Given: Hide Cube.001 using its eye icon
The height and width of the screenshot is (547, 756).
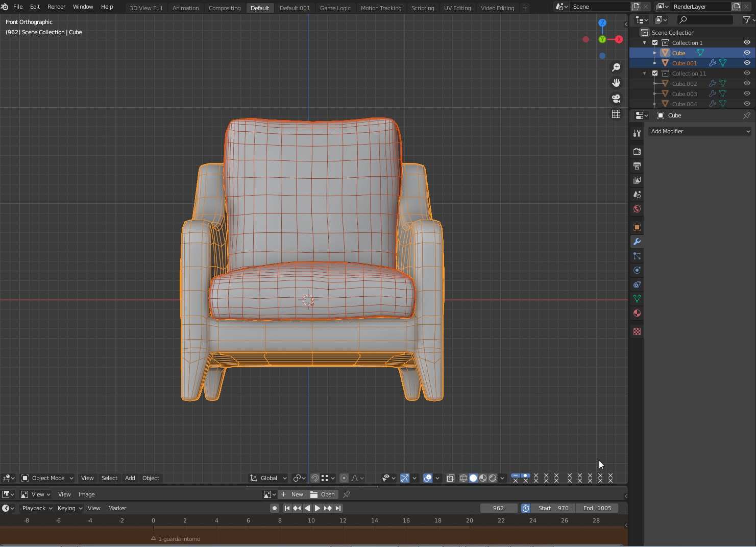Looking at the screenshot, I should 746,63.
